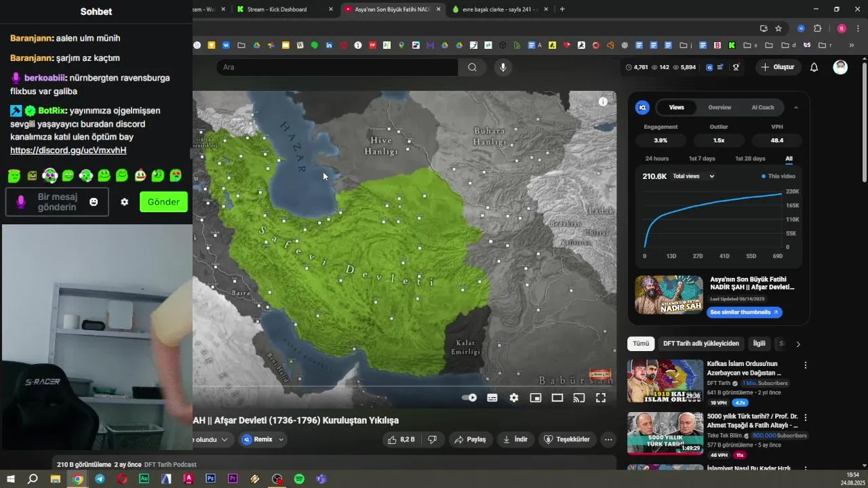Image resolution: width=868 pixels, height=488 pixels.
Task: Open Spotify from the taskbar
Action: pos(299,479)
